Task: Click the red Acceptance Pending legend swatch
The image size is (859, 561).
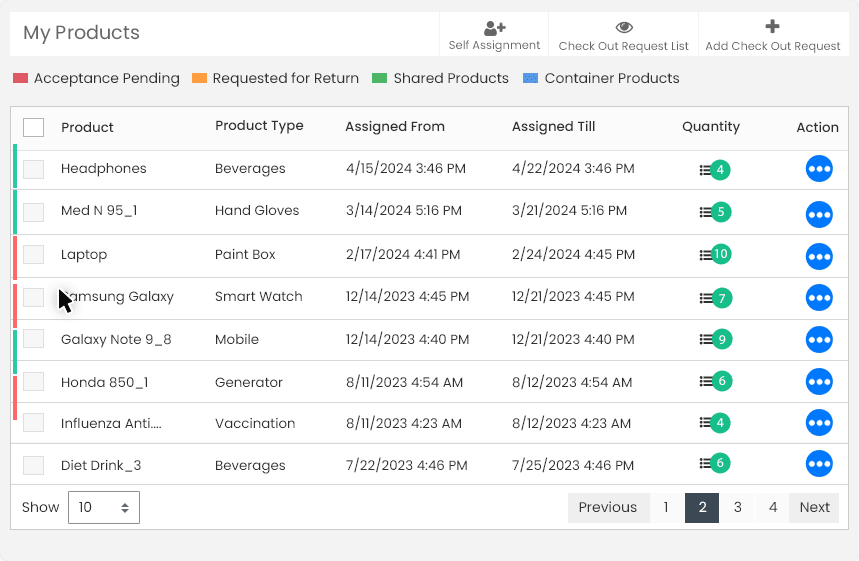Action: coord(20,79)
